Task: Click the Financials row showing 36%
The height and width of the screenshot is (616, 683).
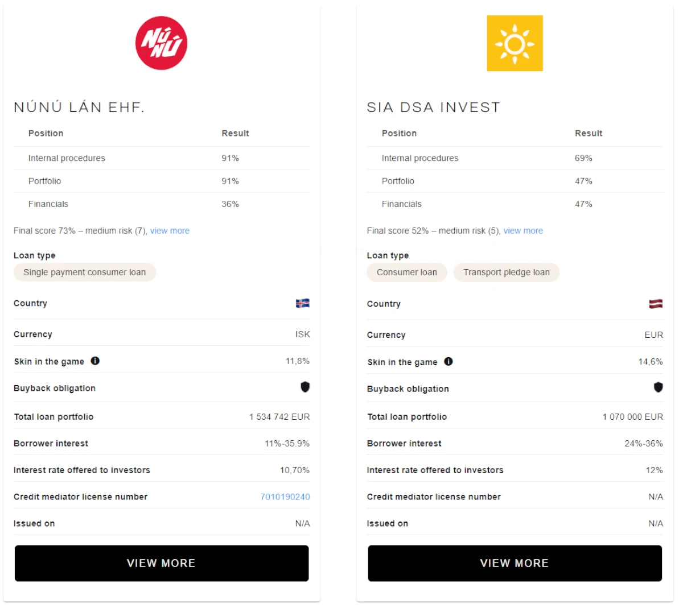Action: click(162, 204)
